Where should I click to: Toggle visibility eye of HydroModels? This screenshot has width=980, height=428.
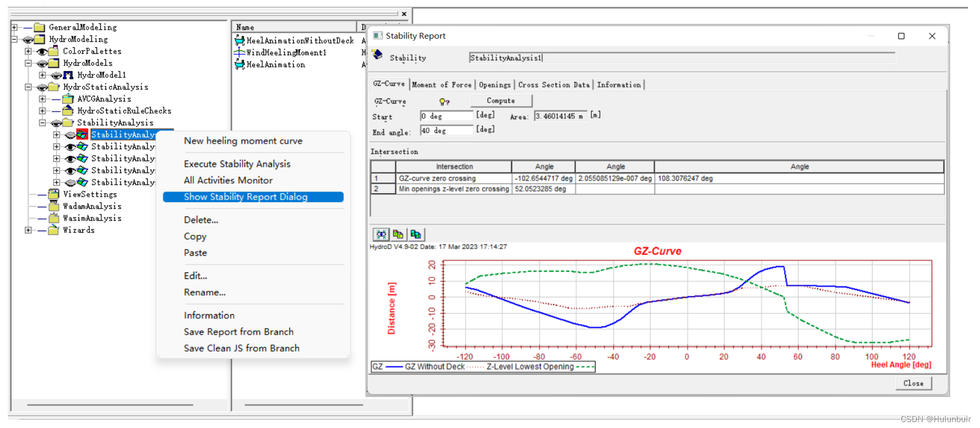42,64
